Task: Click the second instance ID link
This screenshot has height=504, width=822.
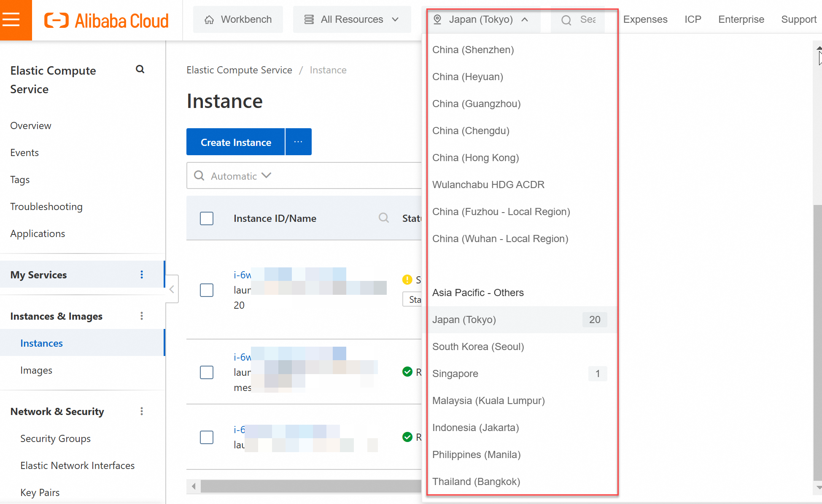Action: click(242, 357)
